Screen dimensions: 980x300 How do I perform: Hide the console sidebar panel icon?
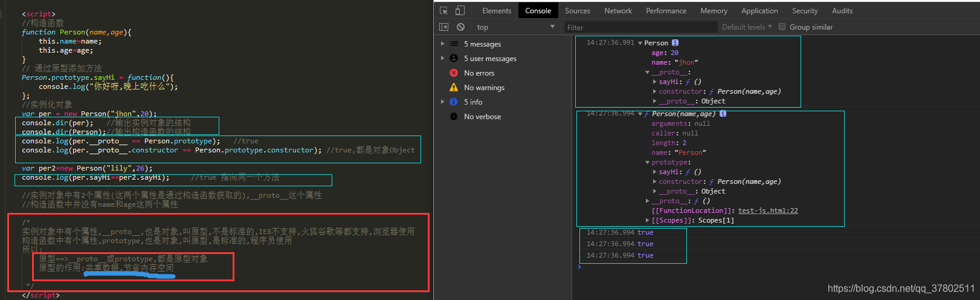click(x=444, y=27)
